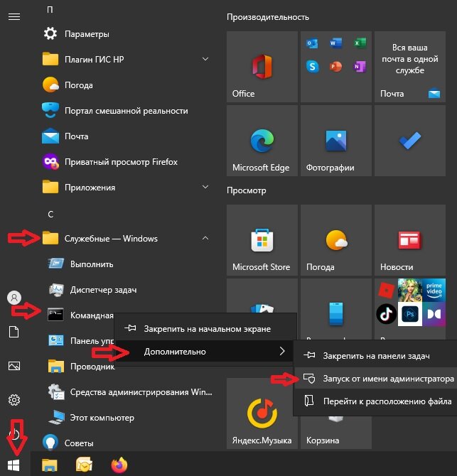Open the Погода tile

(336, 240)
